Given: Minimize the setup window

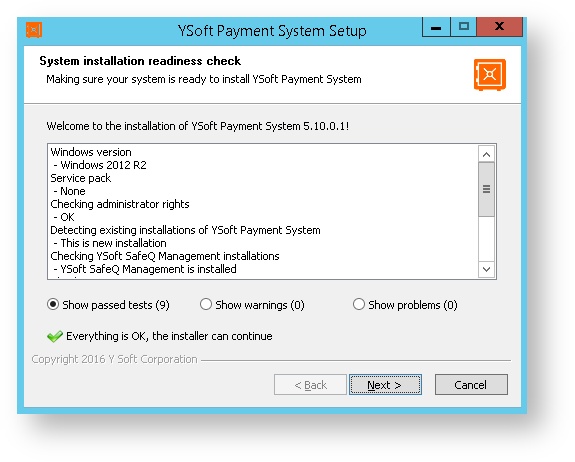Looking at the screenshot, I should point(436,27).
